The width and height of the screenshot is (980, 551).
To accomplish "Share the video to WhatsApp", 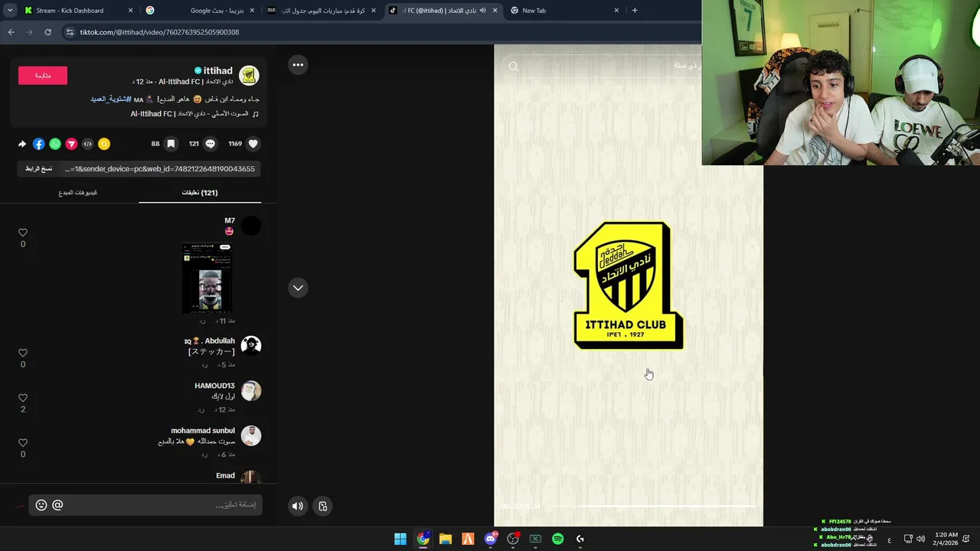I will point(55,144).
